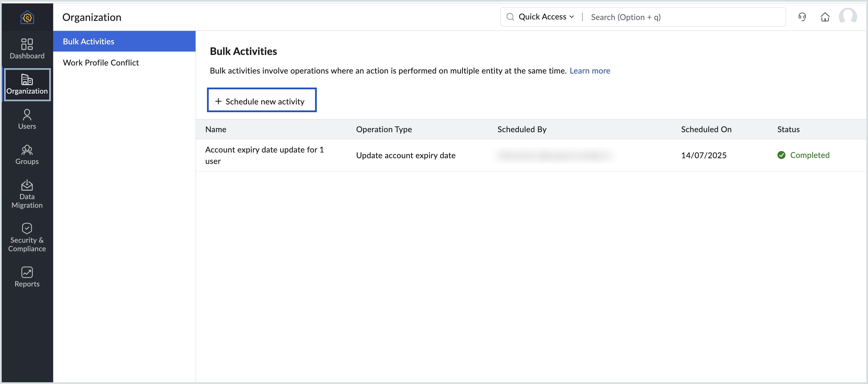Select the Bulk Activities menu item

124,41
